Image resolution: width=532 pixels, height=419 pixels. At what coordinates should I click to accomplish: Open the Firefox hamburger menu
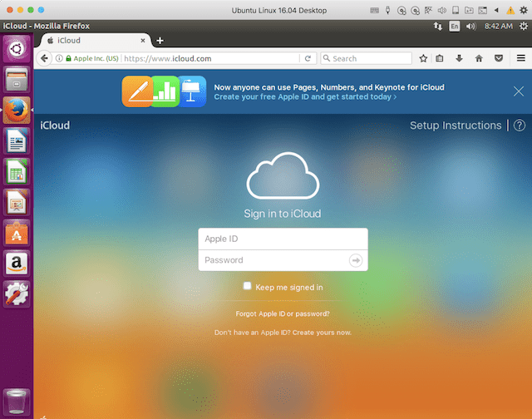pyautogui.click(x=520, y=59)
